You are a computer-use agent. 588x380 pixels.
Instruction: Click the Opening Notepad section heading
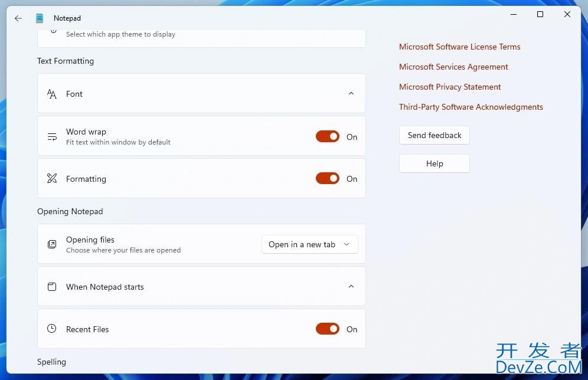(x=70, y=211)
